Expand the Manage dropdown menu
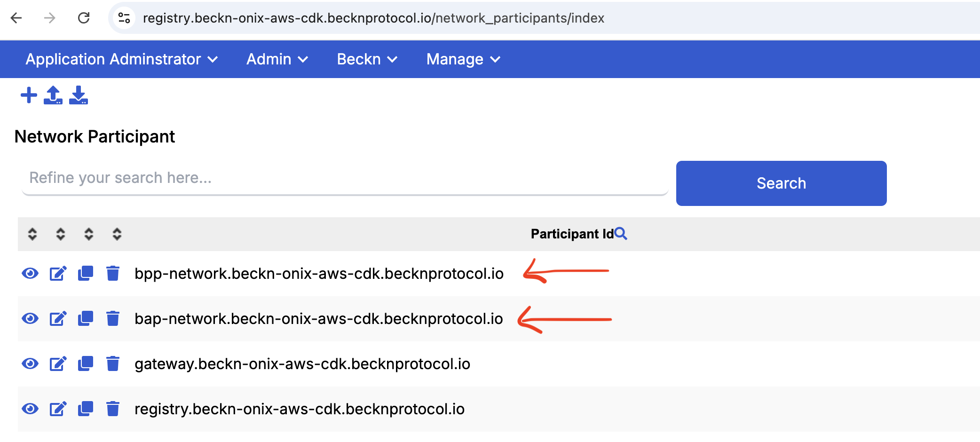This screenshot has height=442, width=980. tap(463, 59)
